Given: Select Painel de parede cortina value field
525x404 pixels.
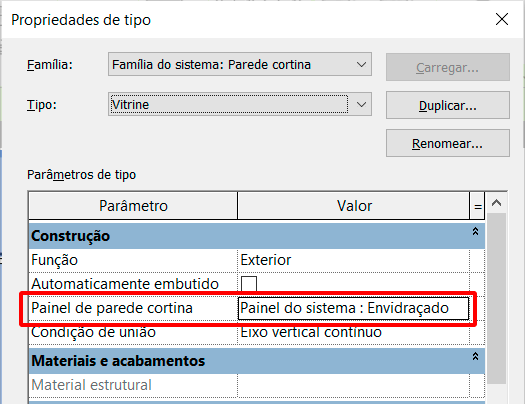Looking at the screenshot, I should [353, 308].
